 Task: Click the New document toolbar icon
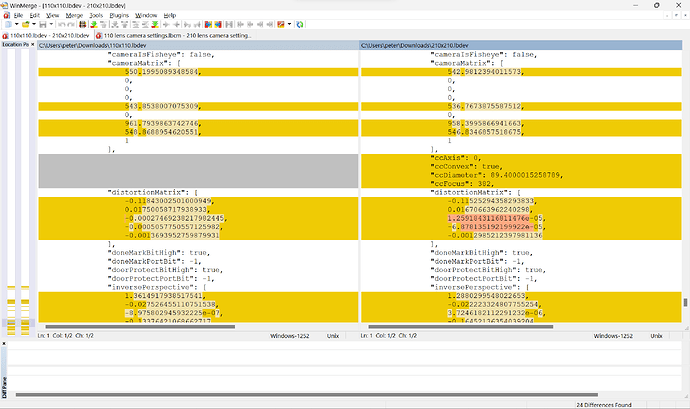[x=8, y=24]
